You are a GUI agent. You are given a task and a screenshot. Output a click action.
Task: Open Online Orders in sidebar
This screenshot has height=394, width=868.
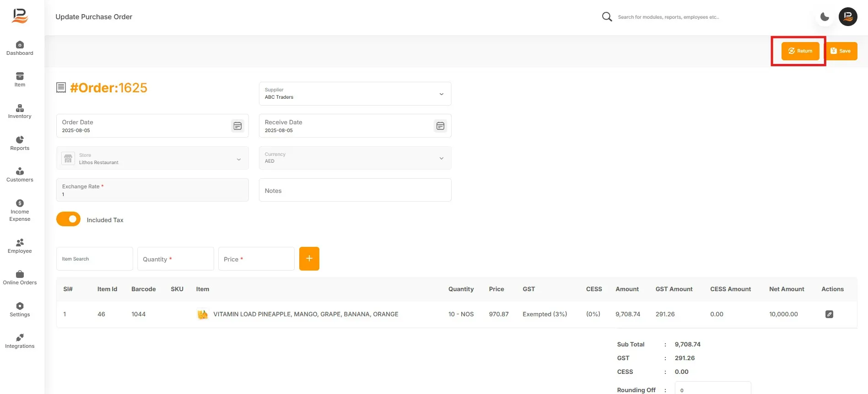click(20, 277)
